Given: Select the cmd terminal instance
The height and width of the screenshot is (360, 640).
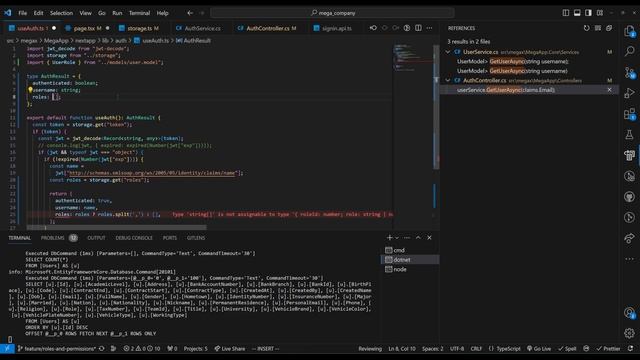Looking at the screenshot, I should click(x=410, y=250).
